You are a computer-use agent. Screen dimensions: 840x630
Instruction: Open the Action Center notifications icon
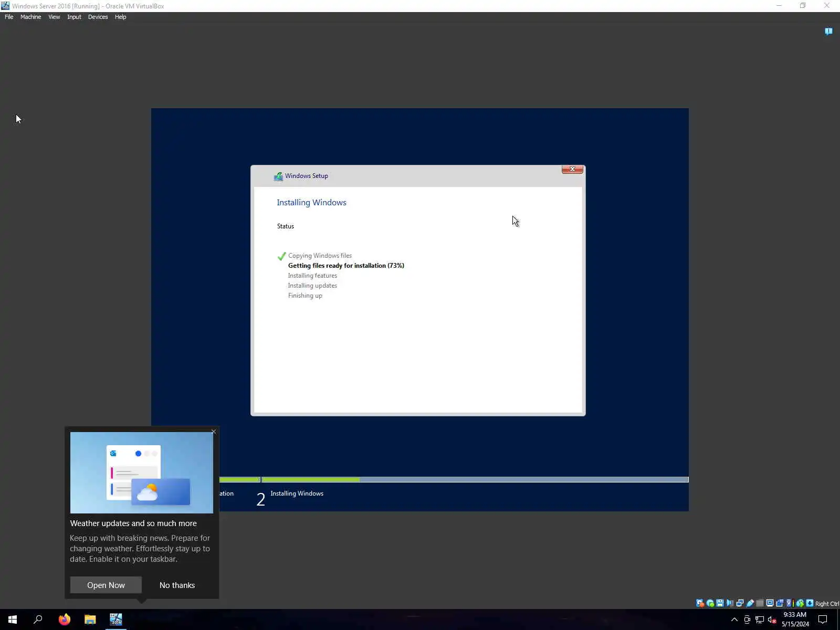[x=823, y=619]
